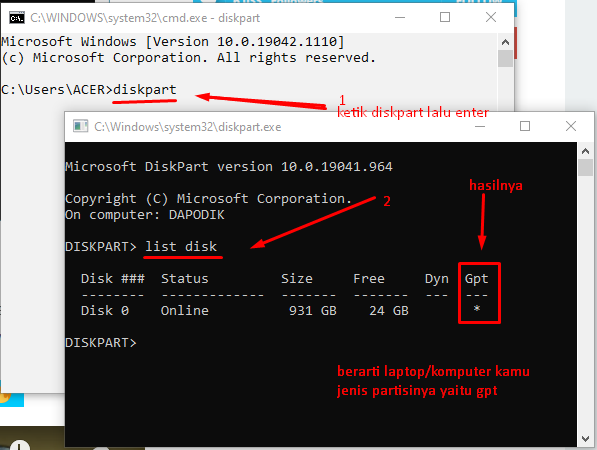Click the 'Disk ###' column header

[x=113, y=279]
